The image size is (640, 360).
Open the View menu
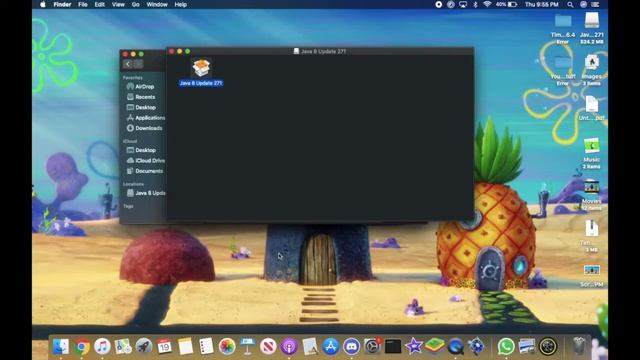[118, 4]
